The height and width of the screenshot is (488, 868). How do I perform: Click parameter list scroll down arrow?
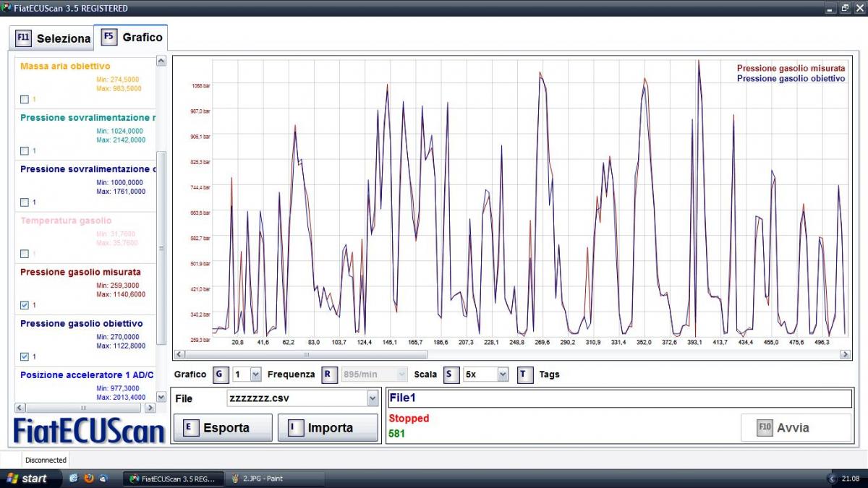(161, 396)
